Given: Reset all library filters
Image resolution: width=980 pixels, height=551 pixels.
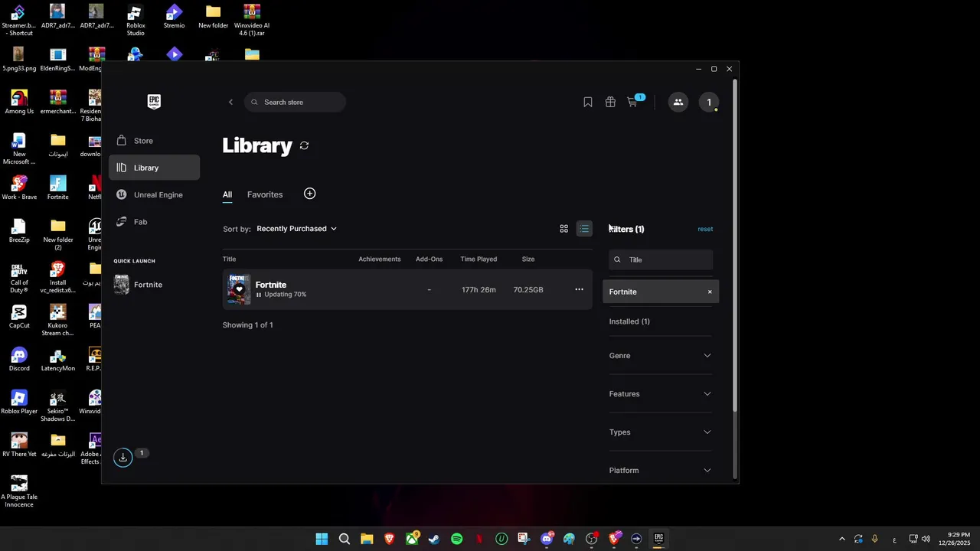Looking at the screenshot, I should (x=705, y=229).
